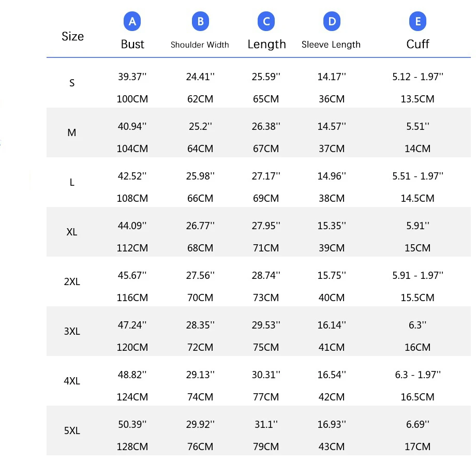476x476 pixels.
Task: Click the blue circle D icon
Action: [x=332, y=21]
